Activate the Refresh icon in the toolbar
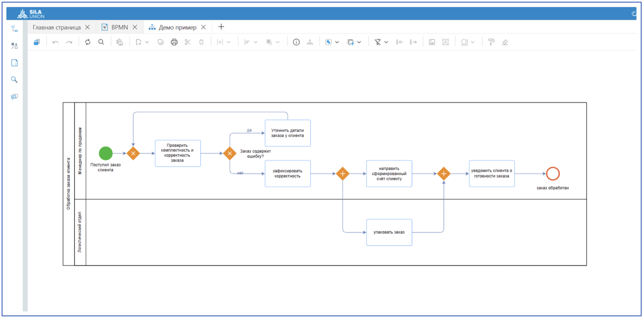The height and width of the screenshot is (319, 644). [88, 42]
